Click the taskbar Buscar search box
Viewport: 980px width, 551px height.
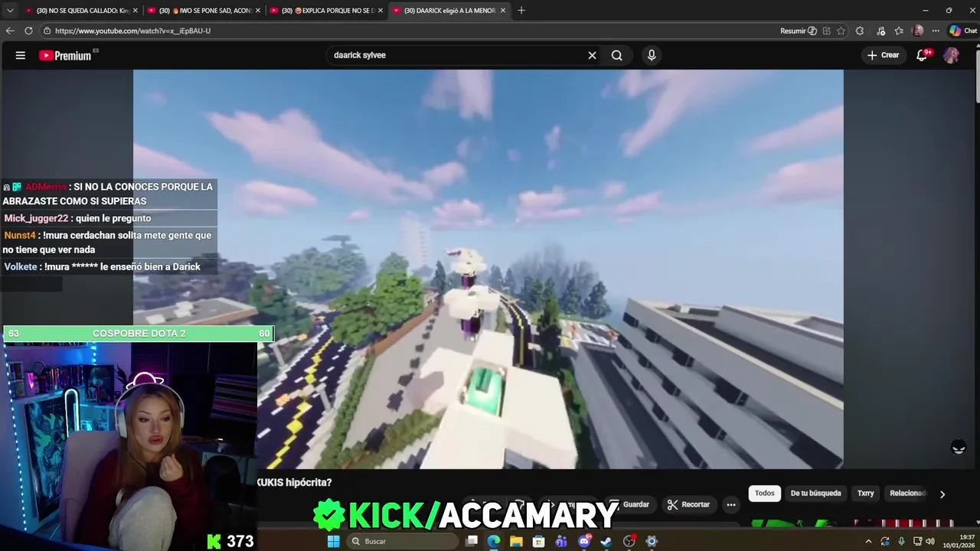402,541
